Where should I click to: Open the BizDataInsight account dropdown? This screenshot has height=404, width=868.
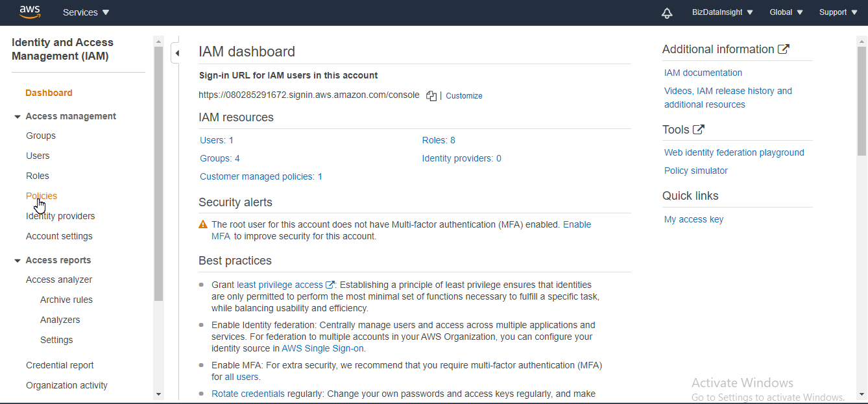pos(721,12)
